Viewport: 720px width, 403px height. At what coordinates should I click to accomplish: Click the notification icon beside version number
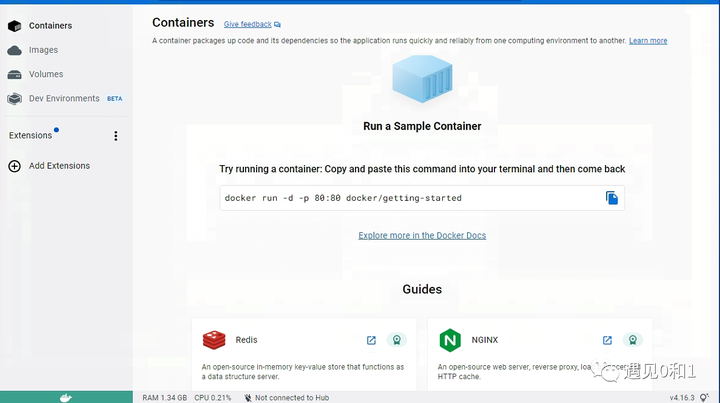704,398
